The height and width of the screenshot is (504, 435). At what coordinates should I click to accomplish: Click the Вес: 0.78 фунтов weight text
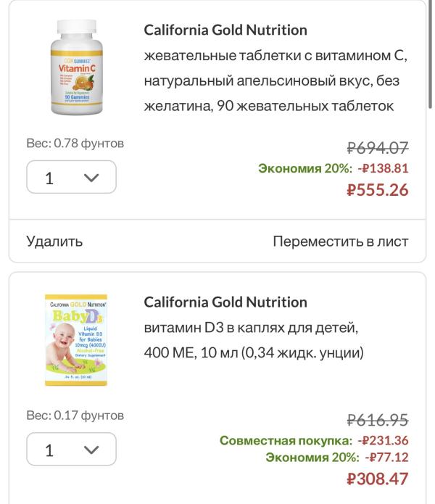pos(75,144)
